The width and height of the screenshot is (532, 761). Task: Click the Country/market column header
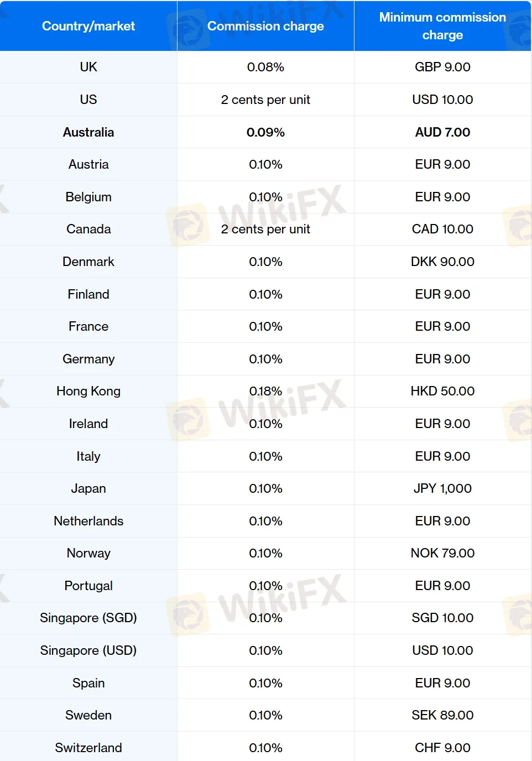pos(88,26)
